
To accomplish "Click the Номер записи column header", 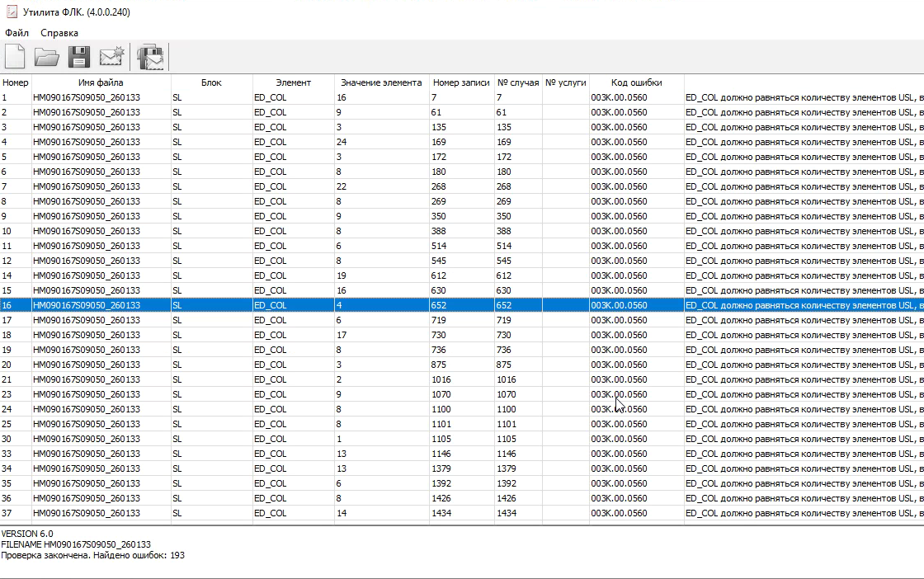I will coord(461,82).
